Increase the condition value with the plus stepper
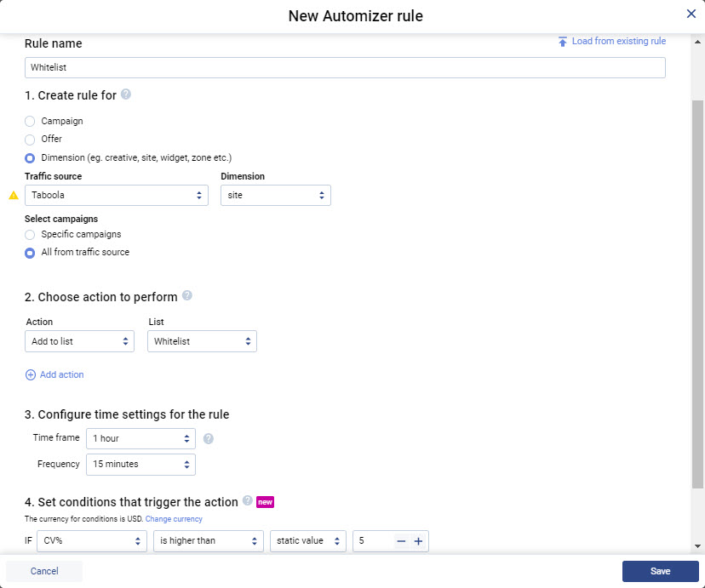Image resolution: width=705 pixels, height=588 pixels. (418, 541)
